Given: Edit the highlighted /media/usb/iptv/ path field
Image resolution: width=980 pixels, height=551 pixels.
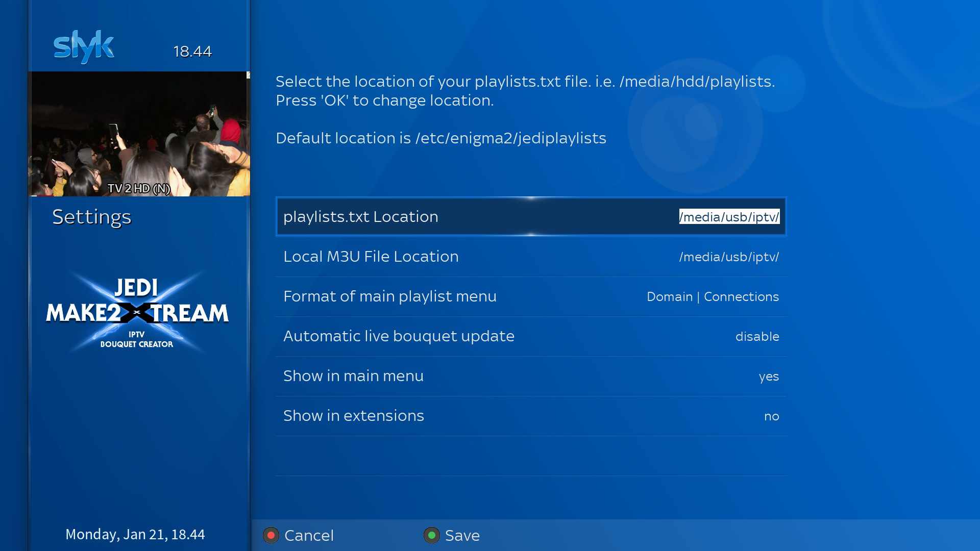Looking at the screenshot, I should pos(729,217).
